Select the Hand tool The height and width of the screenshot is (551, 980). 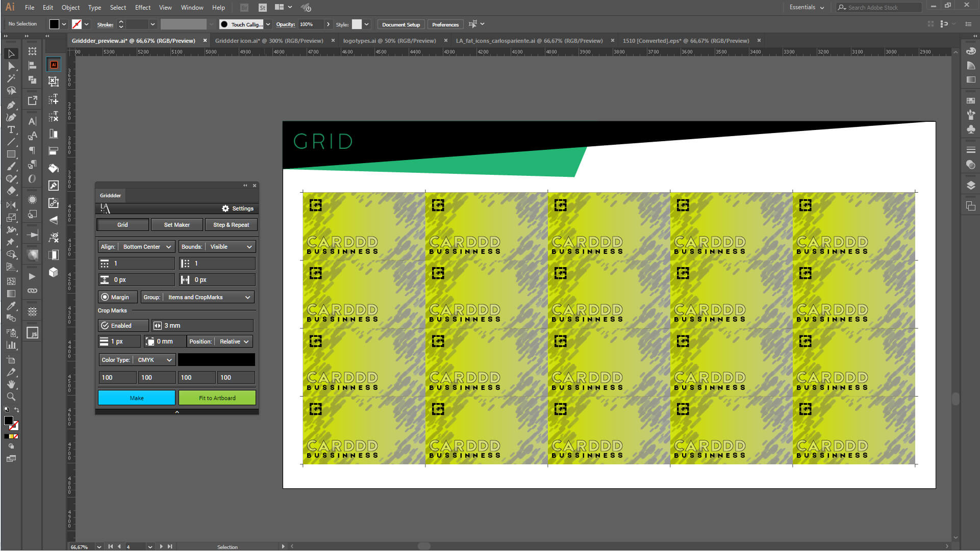[x=11, y=384]
